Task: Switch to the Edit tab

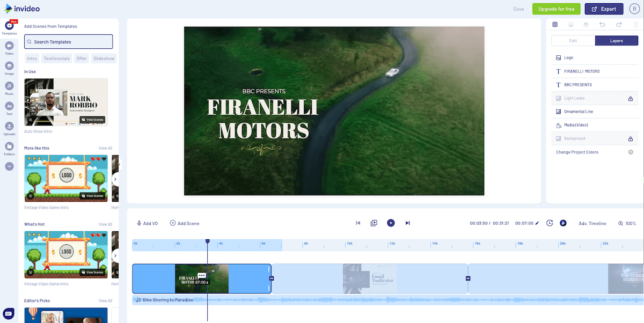Action: 573,41
